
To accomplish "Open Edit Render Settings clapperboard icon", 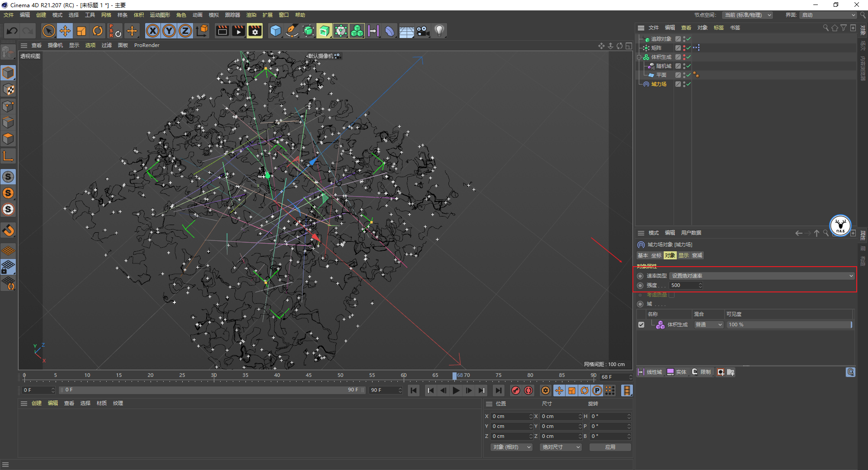I will click(x=255, y=31).
